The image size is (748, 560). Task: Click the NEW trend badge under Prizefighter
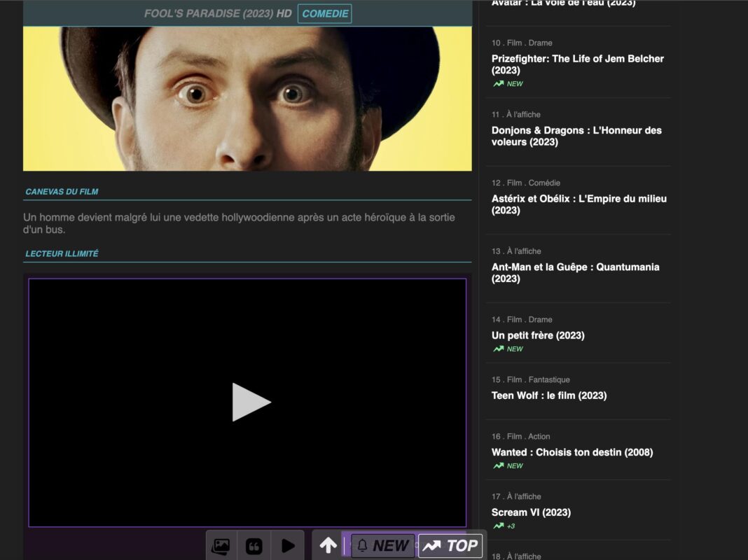(508, 83)
